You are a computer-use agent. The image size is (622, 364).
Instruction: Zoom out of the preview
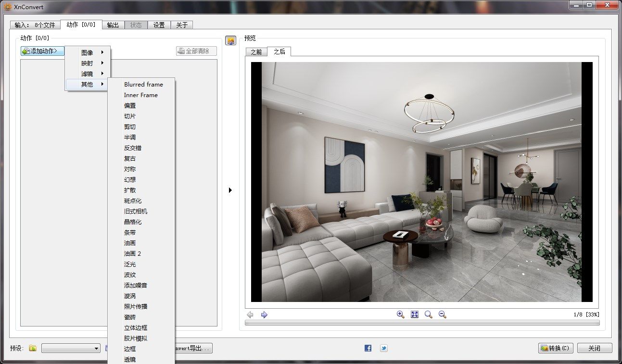(442, 314)
